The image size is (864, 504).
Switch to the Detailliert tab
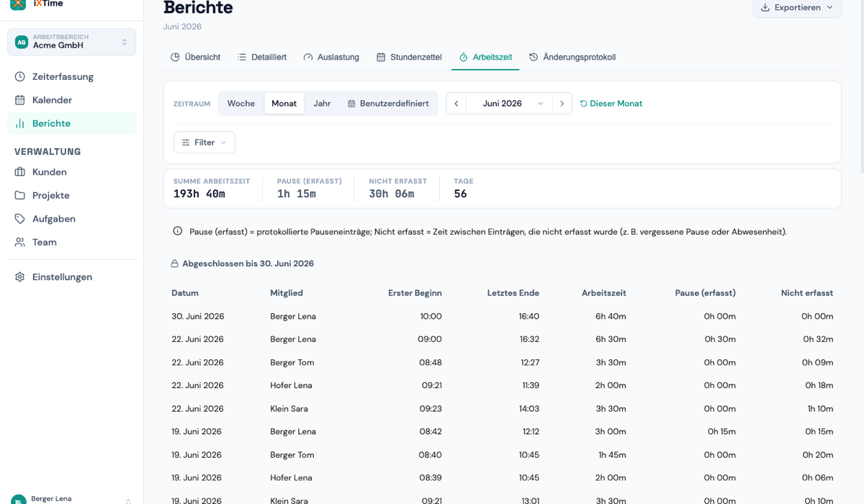(262, 57)
